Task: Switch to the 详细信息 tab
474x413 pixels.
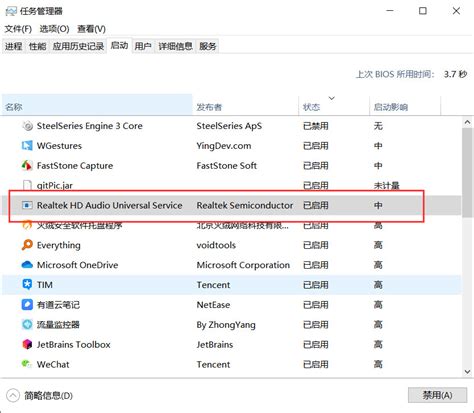Action: tap(175, 46)
